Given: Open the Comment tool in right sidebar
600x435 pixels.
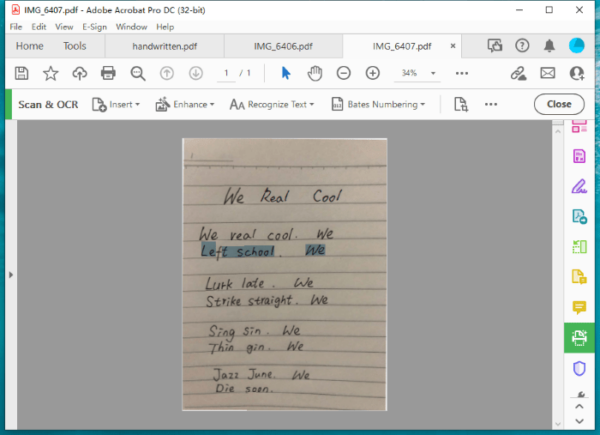Looking at the screenshot, I should click(579, 307).
